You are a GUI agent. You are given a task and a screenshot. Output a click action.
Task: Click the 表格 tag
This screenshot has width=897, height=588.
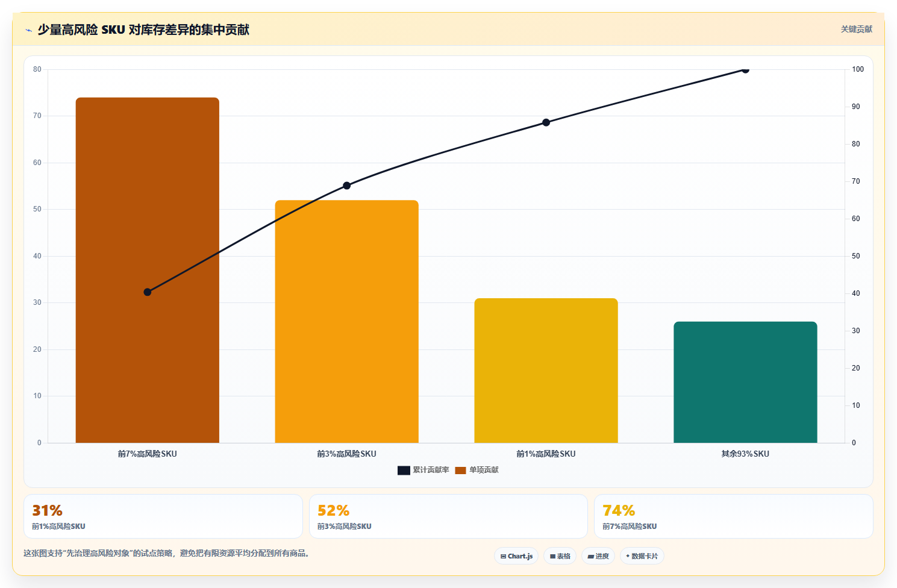560,556
